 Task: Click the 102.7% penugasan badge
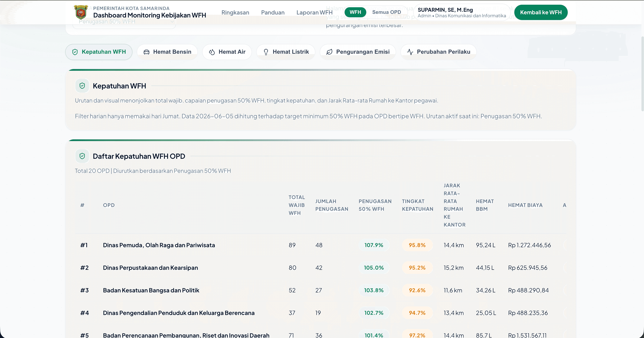[374, 313]
